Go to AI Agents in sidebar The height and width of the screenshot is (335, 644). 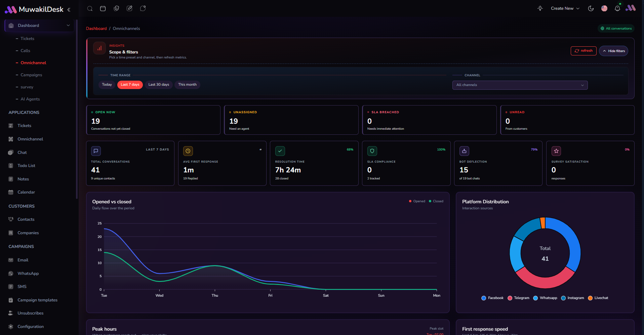point(30,99)
